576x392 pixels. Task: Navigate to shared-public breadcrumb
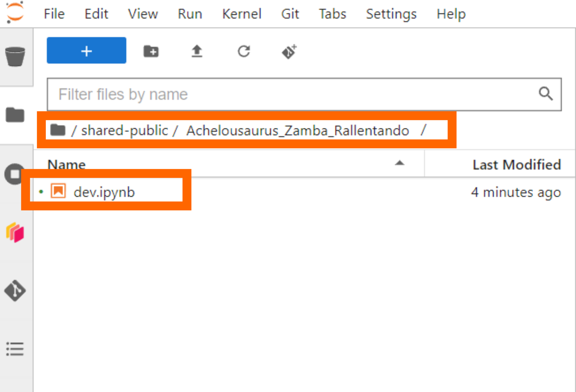pos(124,130)
